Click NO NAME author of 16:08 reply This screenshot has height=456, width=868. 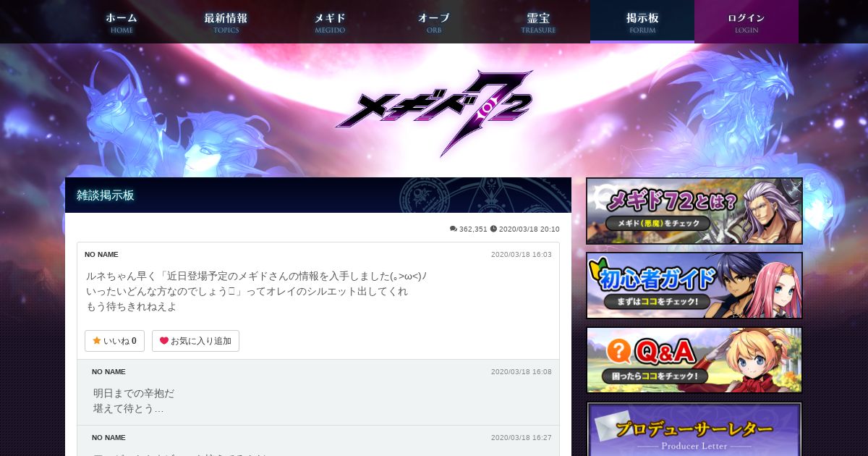109,372
